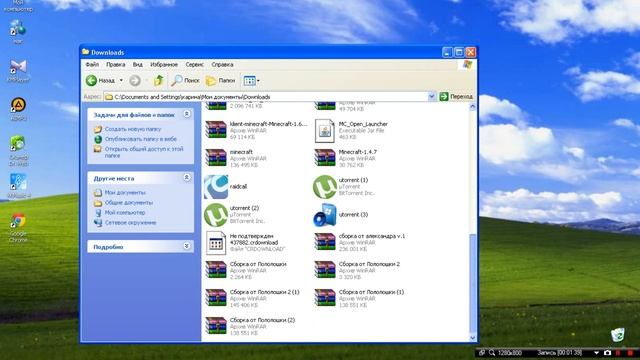Click the '1280x800' resolution text in recorder bar

click(x=510, y=353)
